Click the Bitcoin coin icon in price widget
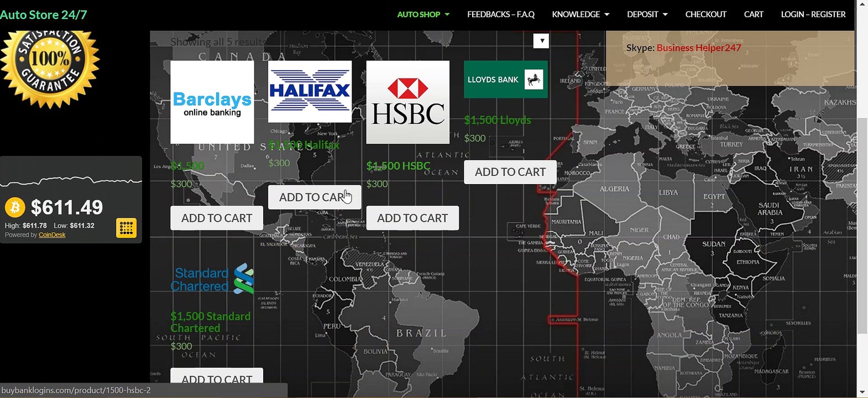The image size is (868, 398). [x=15, y=207]
